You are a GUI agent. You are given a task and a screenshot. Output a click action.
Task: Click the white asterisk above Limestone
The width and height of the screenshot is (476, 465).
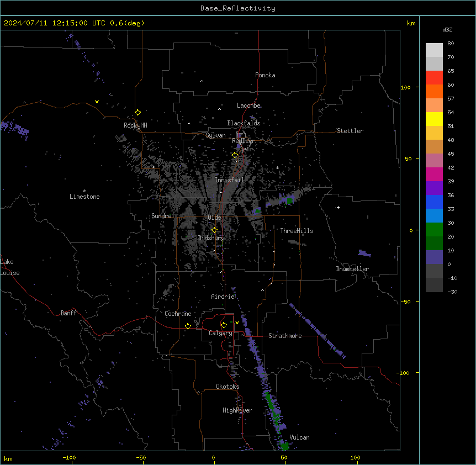(x=84, y=191)
